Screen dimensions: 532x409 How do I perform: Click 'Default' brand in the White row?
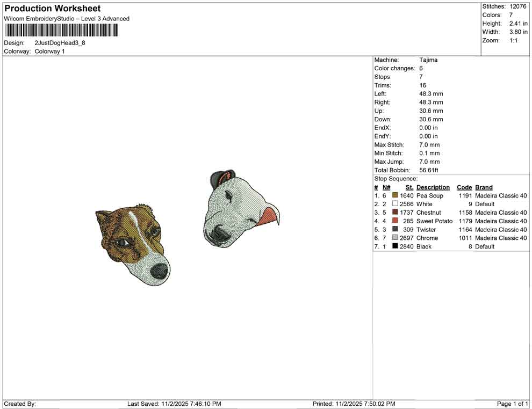point(485,204)
